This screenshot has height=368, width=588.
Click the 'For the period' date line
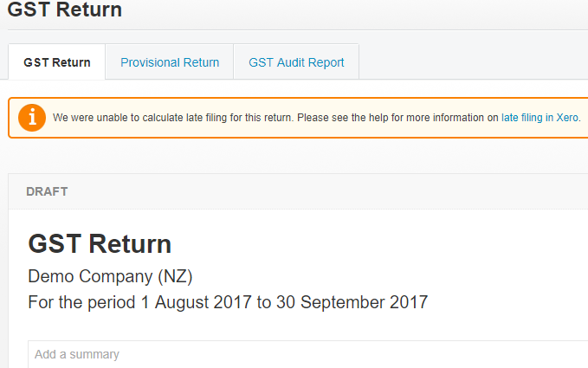point(228,302)
